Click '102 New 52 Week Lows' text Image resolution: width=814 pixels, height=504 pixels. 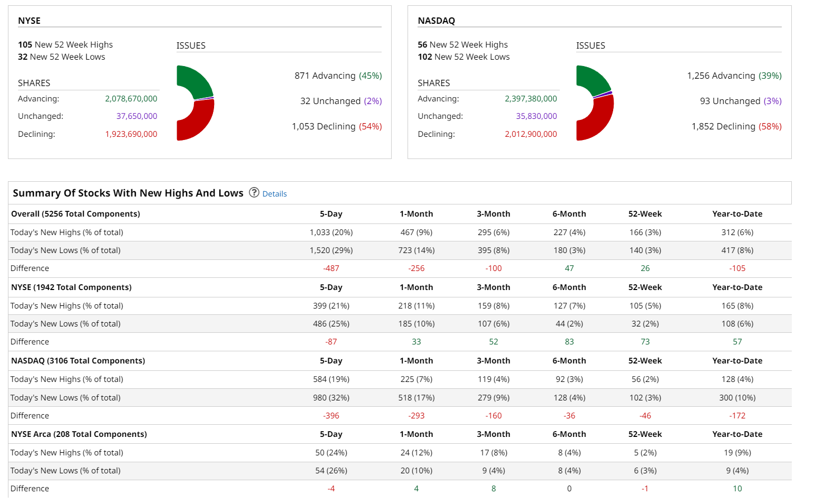[464, 57]
